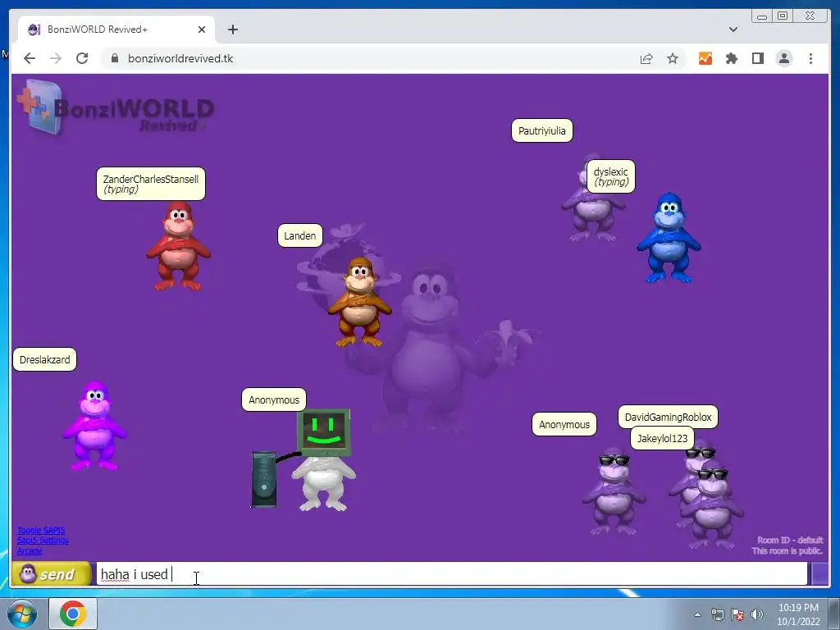The image size is (840, 630).
Task: Show hidden tray icons arrow
Action: (697, 614)
